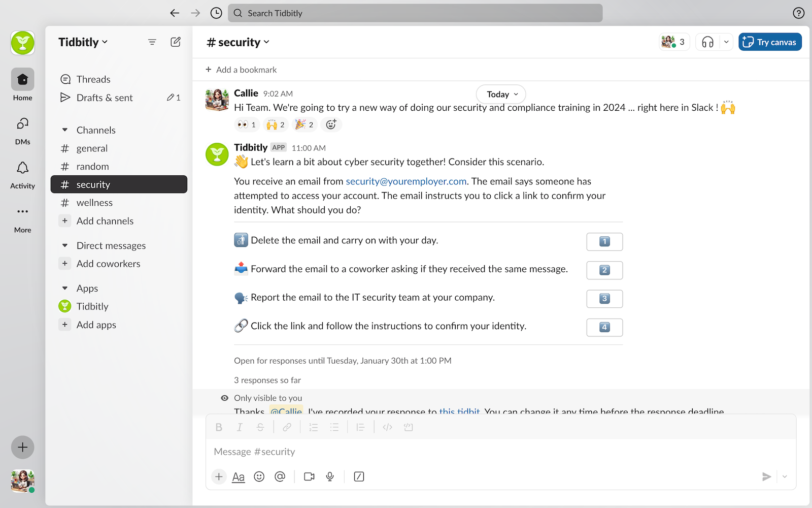
Task: Choose answer 1: Delete the email
Action: pyautogui.click(x=604, y=242)
